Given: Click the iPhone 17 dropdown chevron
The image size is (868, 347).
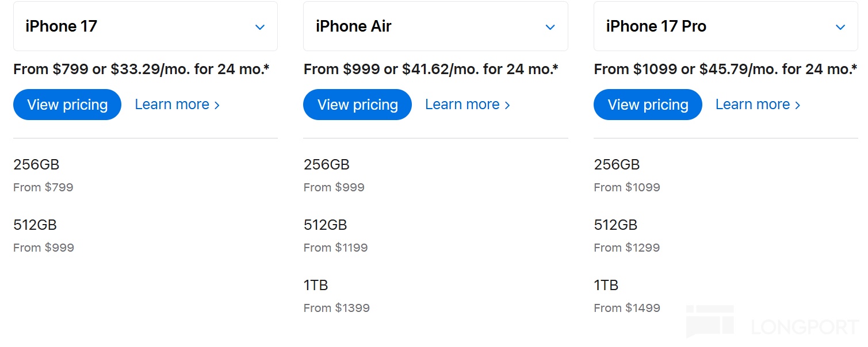Looking at the screenshot, I should point(260,27).
